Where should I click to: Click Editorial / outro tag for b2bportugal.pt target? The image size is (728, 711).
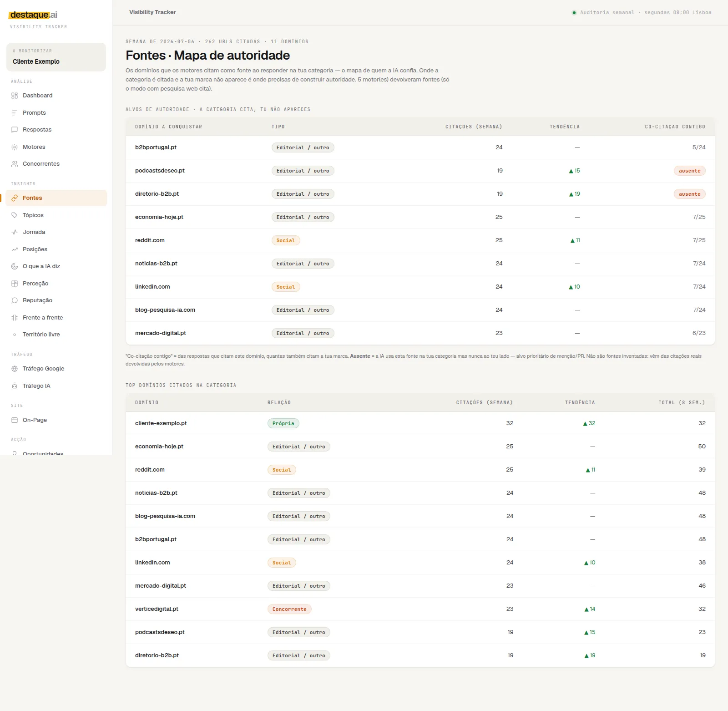[303, 147]
